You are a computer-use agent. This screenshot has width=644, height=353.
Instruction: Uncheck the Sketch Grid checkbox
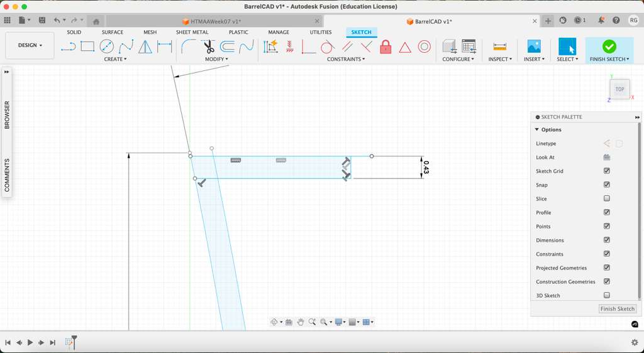pyautogui.click(x=607, y=171)
